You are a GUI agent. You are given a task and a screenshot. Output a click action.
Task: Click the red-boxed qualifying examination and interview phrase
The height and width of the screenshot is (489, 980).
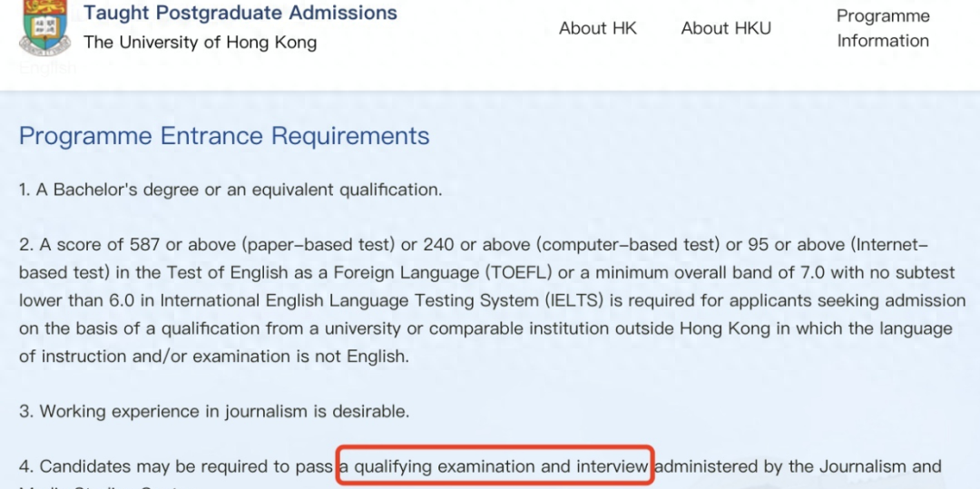pyautogui.click(x=495, y=466)
